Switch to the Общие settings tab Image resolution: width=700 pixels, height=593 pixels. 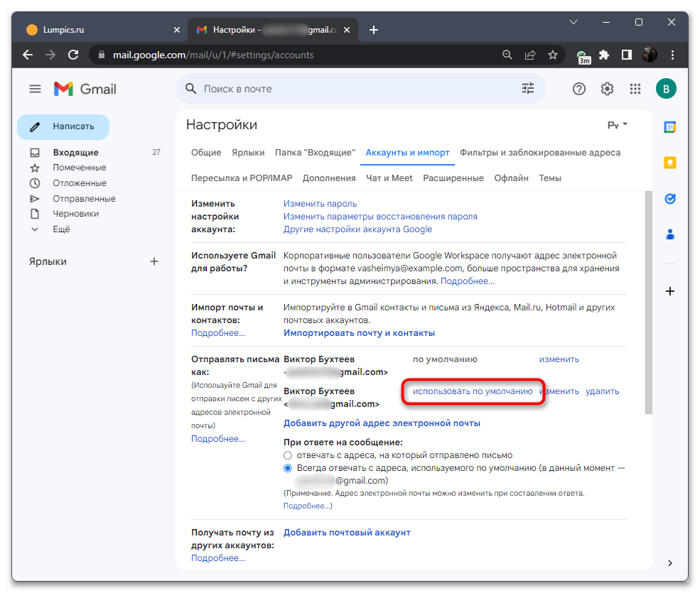coord(206,153)
